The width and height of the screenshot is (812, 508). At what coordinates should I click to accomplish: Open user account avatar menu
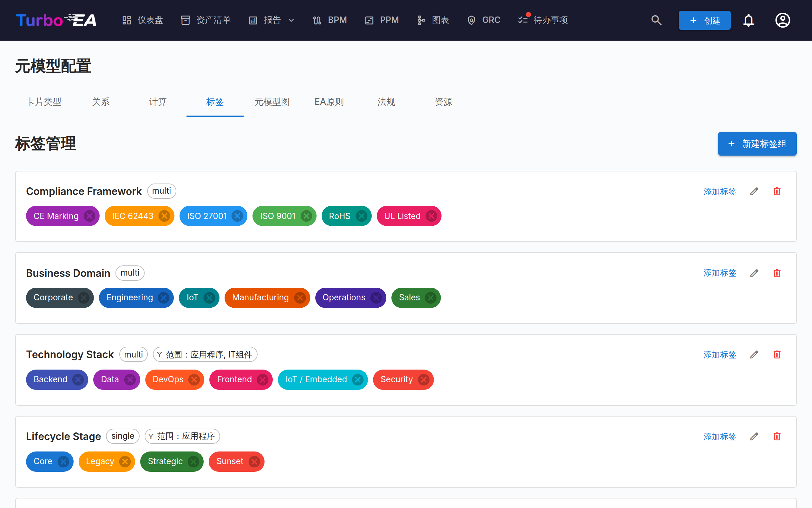[x=783, y=20]
